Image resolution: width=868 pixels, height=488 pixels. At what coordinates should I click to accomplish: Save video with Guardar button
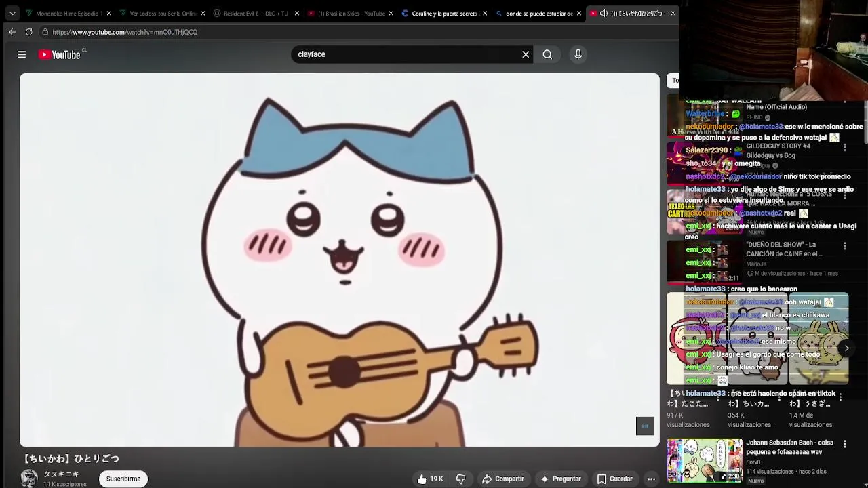615,479
